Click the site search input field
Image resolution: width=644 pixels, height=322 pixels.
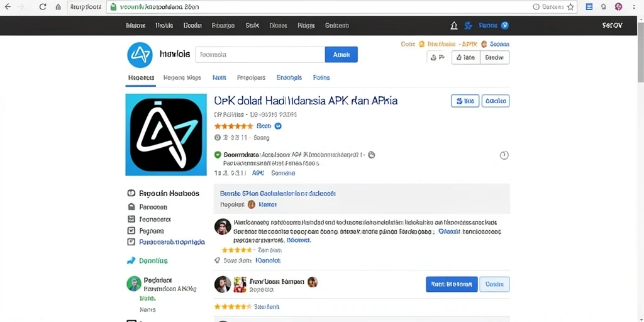pyautogui.click(x=260, y=55)
